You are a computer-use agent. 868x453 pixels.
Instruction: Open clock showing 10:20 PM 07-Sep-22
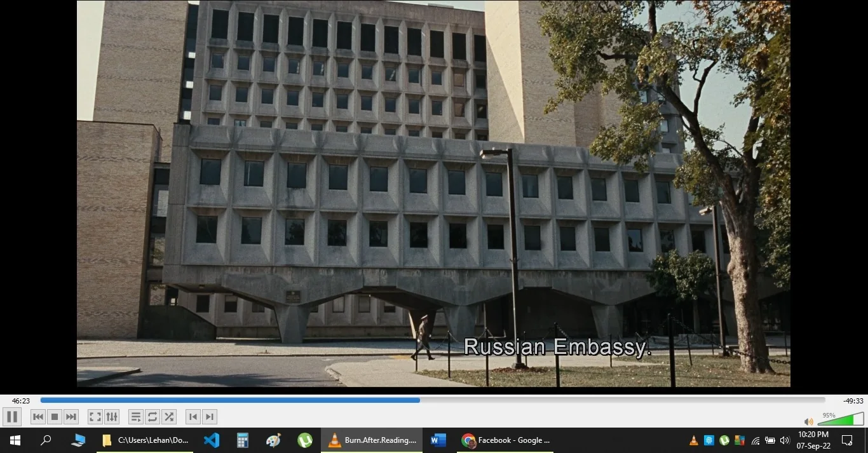[813, 440]
